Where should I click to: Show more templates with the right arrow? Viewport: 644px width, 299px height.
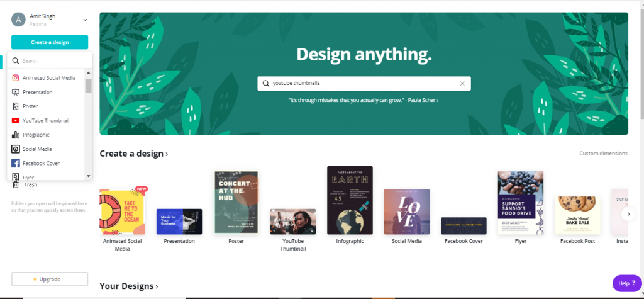(628, 214)
